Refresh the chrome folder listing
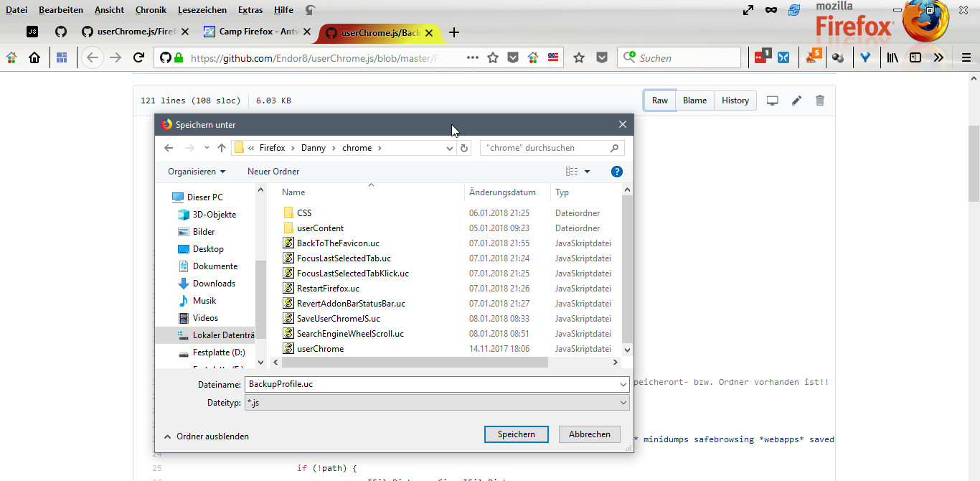This screenshot has height=481, width=980. tap(464, 148)
